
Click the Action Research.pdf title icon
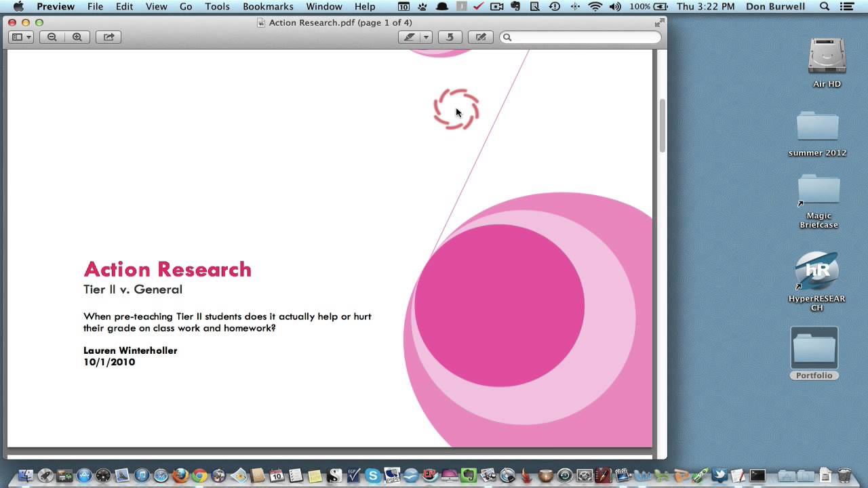click(261, 23)
